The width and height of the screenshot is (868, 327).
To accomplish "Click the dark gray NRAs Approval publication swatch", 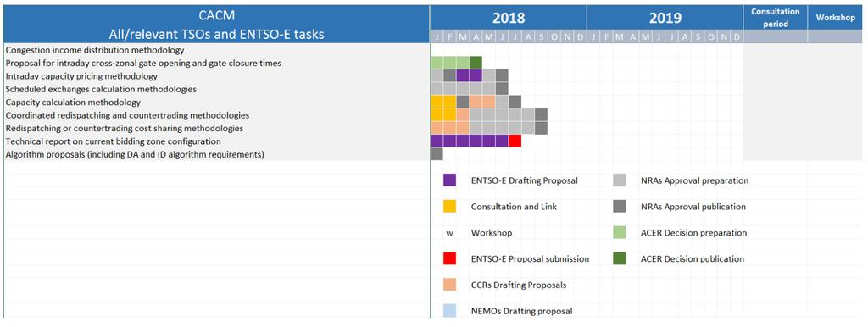I will point(620,207).
